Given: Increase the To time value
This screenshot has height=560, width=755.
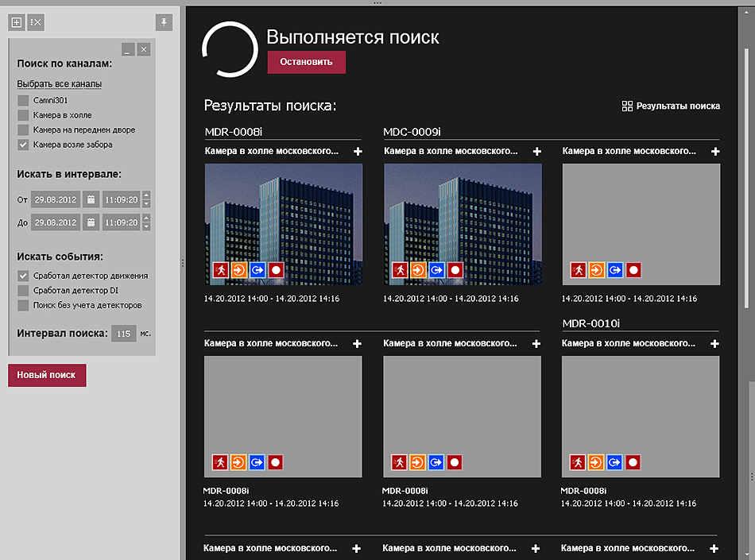Looking at the screenshot, I should (x=146, y=218).
